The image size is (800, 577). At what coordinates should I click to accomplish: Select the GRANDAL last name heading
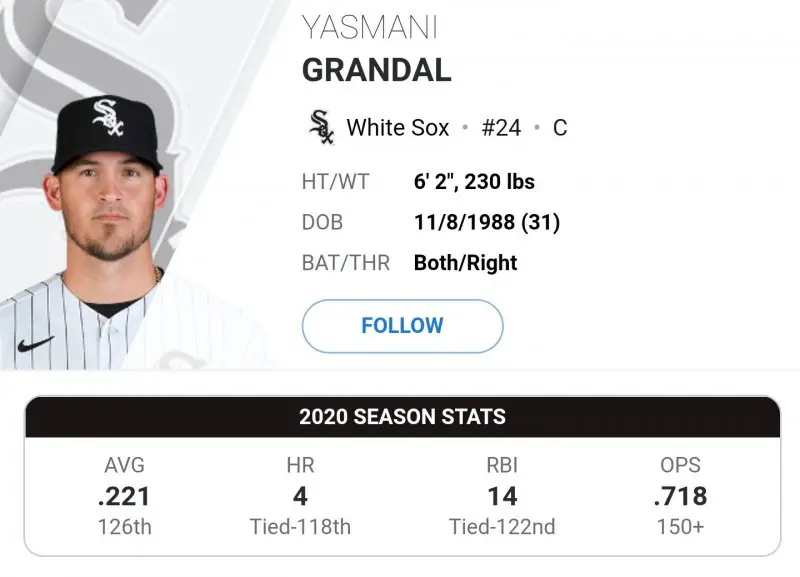click(x=376, y=70)
